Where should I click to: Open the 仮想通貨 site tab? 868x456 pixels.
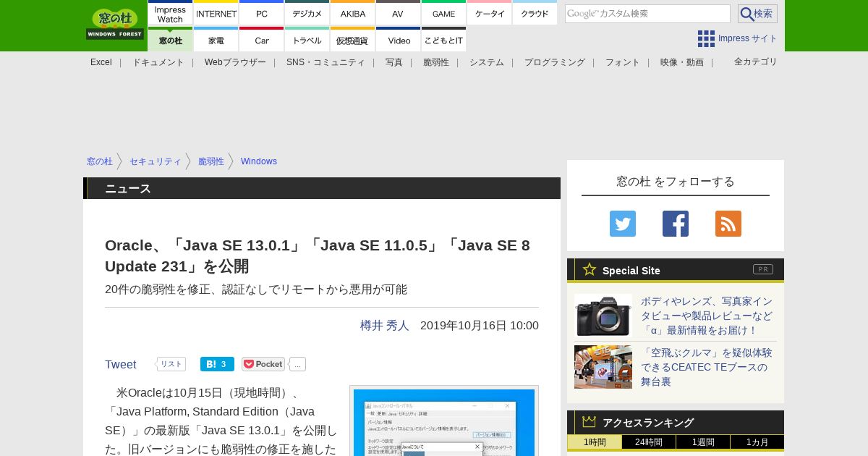(x=353, y=40)
